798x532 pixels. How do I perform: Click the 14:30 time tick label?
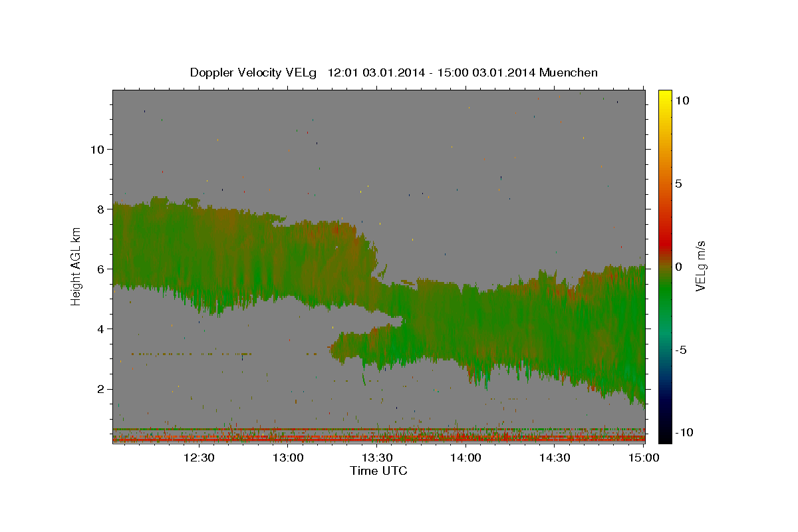(555, 458)
